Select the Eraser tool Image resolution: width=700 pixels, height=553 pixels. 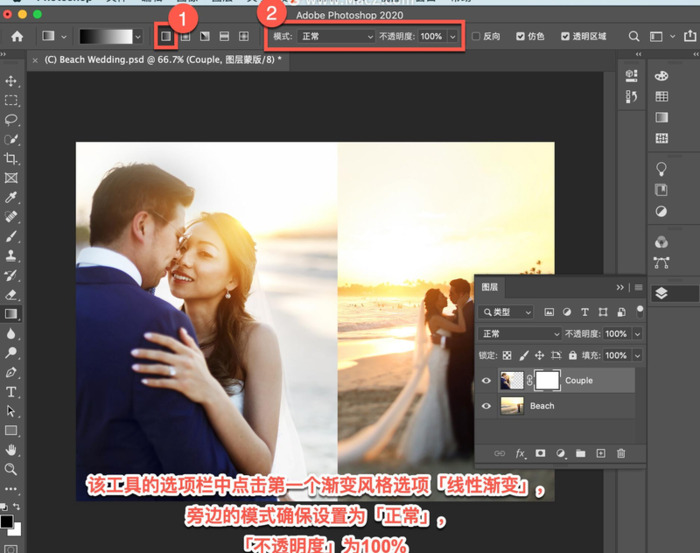(x=11, y=295)
